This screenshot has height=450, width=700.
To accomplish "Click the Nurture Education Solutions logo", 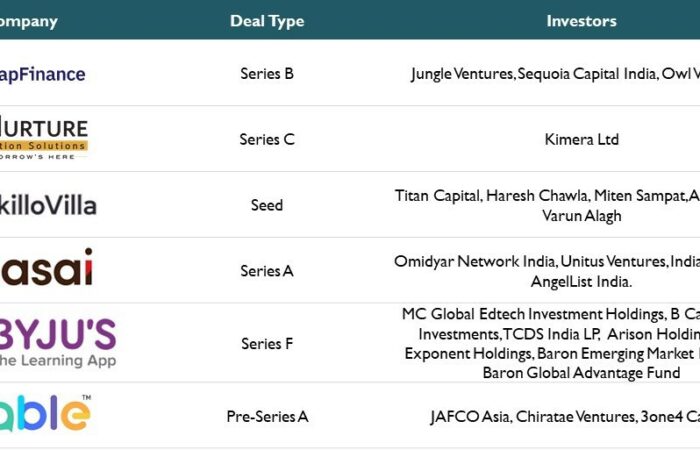I will click(44, 139).
